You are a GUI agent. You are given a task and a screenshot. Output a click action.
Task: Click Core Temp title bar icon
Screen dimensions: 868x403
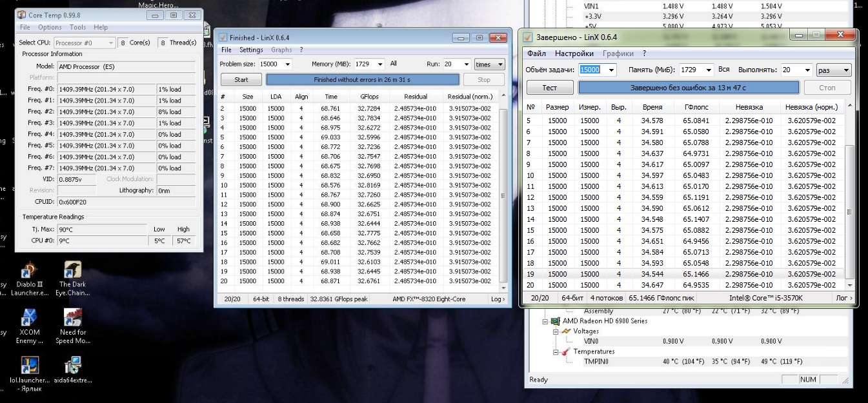coord(22,15)
